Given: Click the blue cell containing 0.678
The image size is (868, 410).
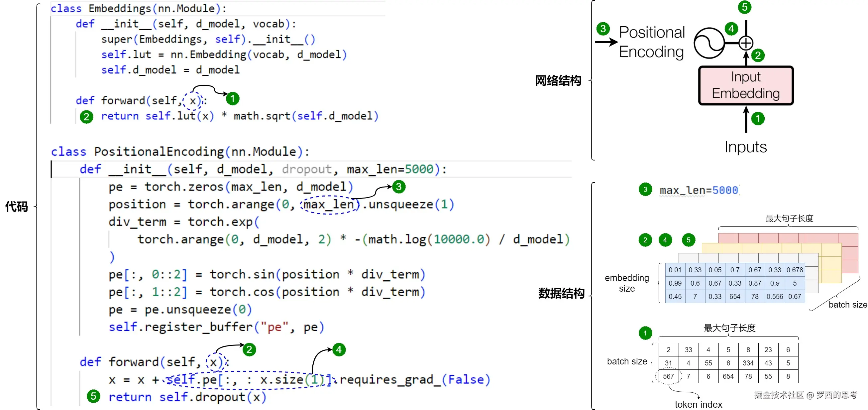Looking at the screenshot, I should (x=795, y=270).
